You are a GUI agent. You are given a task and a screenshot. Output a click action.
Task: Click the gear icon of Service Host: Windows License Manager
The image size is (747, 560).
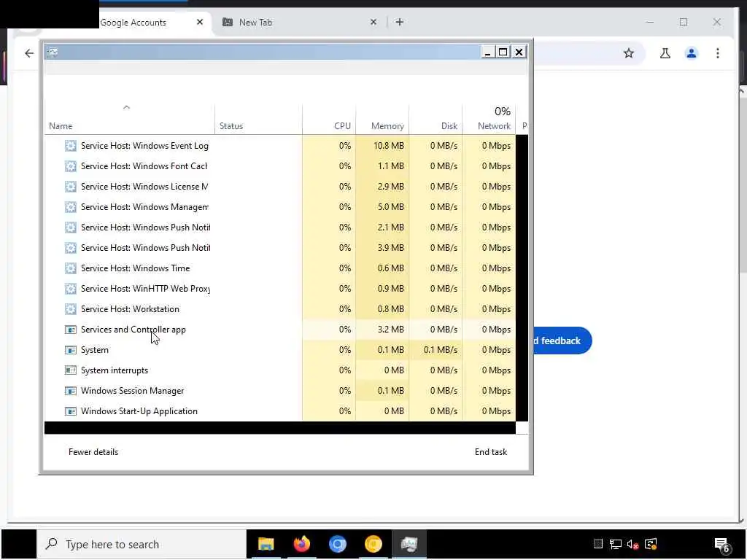tap(71, 187)
